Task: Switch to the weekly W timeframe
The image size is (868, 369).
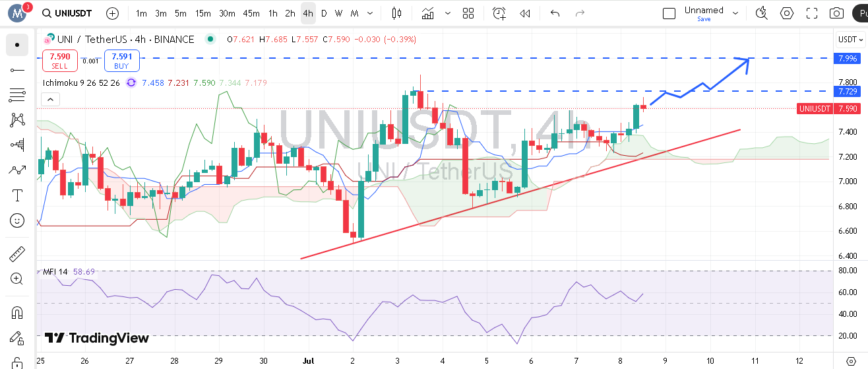Action: point(338,13)
